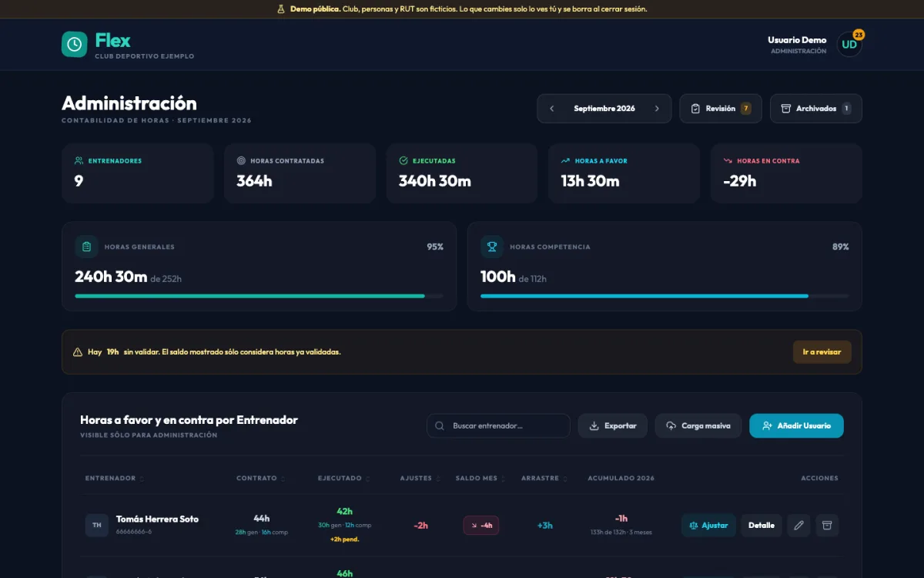
Task: Click the Horas a Favor trend icon
Action: (565, 161)
